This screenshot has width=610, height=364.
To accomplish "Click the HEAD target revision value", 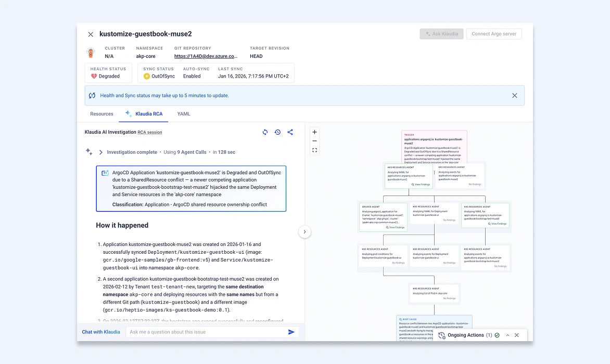I will (256, 56).
